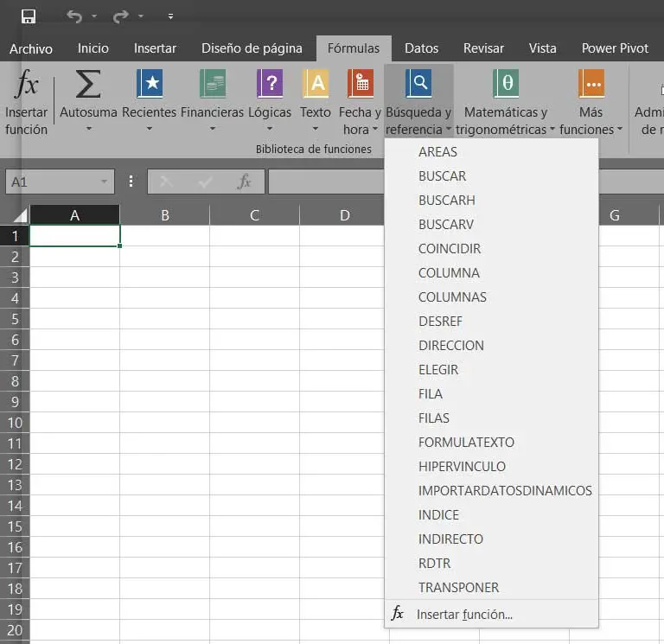Click the Select All corner triangle
Viewport: 664px width, 644px height.
click(x=20, y=215)
